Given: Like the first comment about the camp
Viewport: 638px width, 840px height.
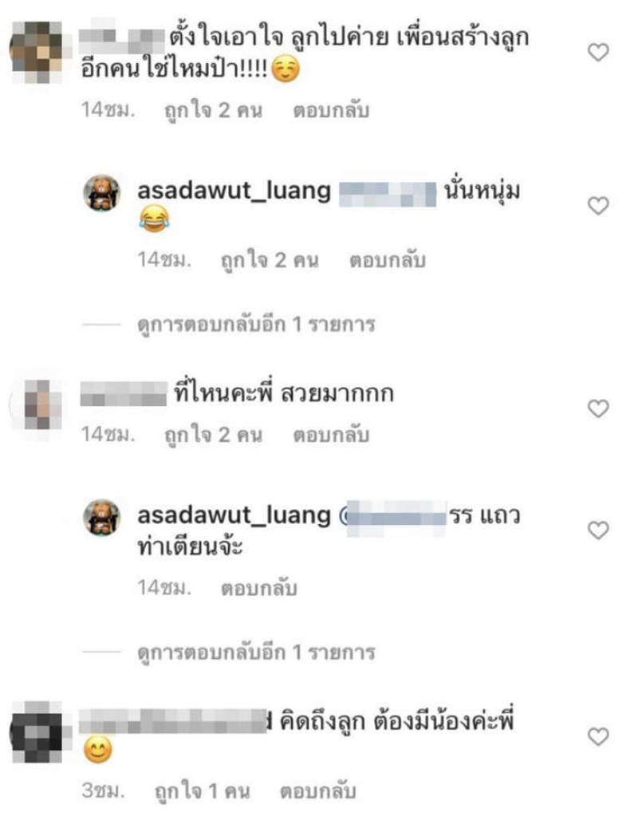Looking at the screenshot, I should click(x=598, y=53).
